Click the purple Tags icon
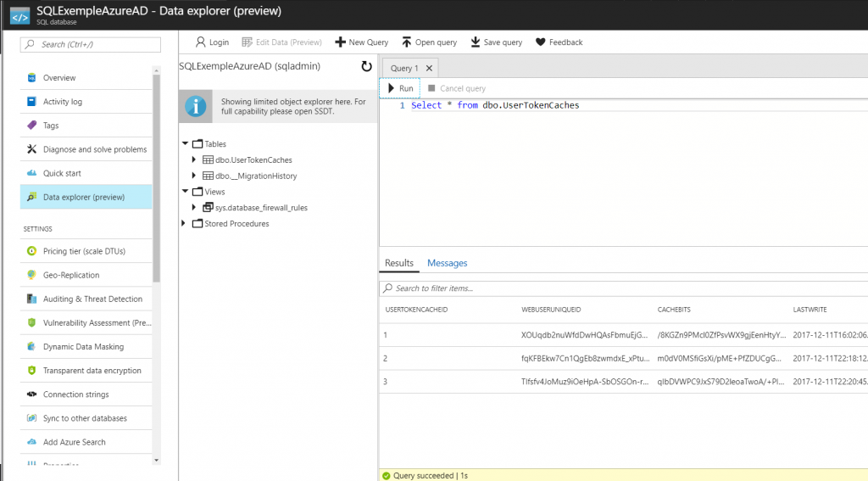 (31, 126)
